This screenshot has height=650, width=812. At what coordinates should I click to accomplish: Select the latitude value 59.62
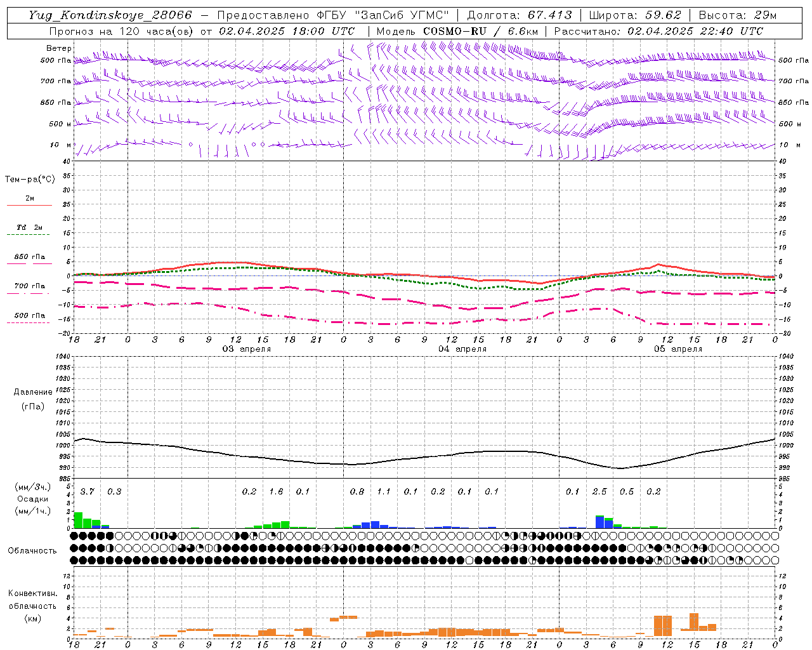[x=664, y=15]
